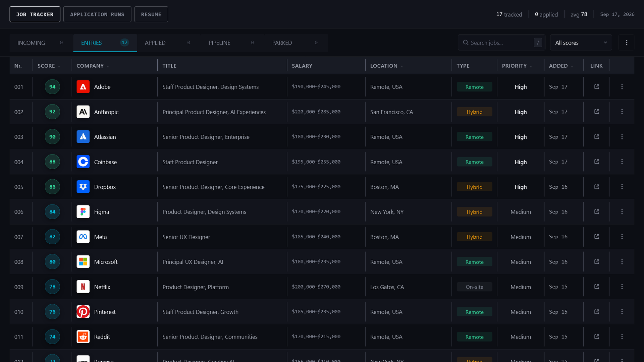Open the All scores filter dropdown
This screenshot has width=644, height=362.
pyautogui.click(x=581, y=43)
